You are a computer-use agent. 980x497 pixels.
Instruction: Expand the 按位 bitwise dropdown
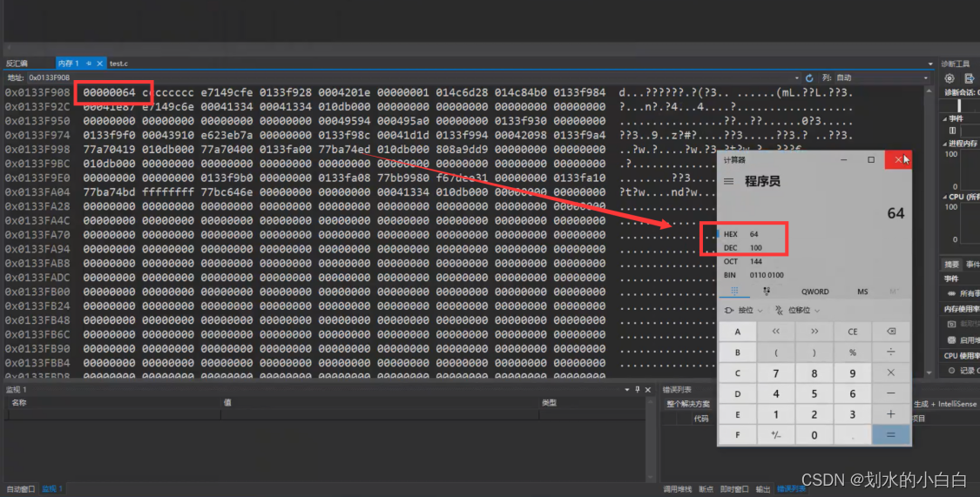(744, 311)
